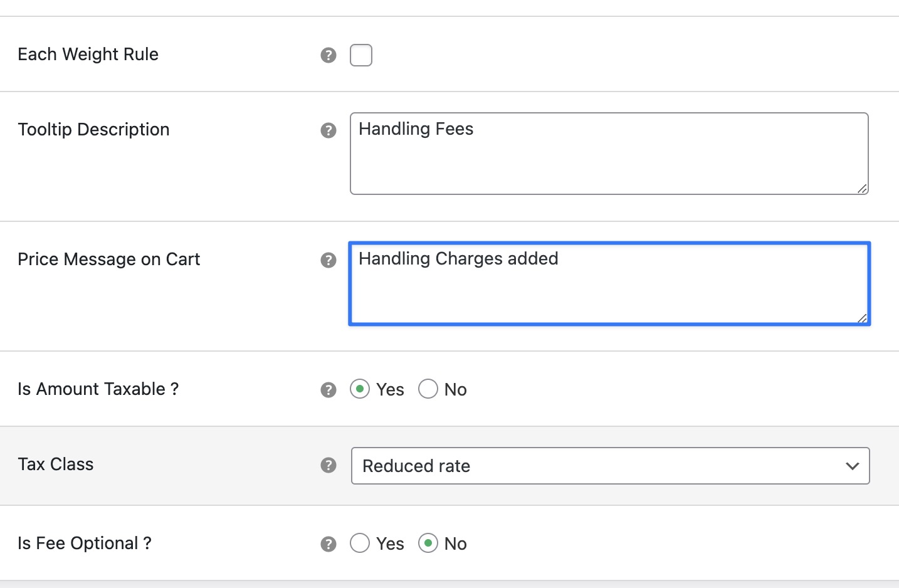Open help tooltip for Tooltip Description
Screen dimensions: 899x588
click(x=329, y=130)
